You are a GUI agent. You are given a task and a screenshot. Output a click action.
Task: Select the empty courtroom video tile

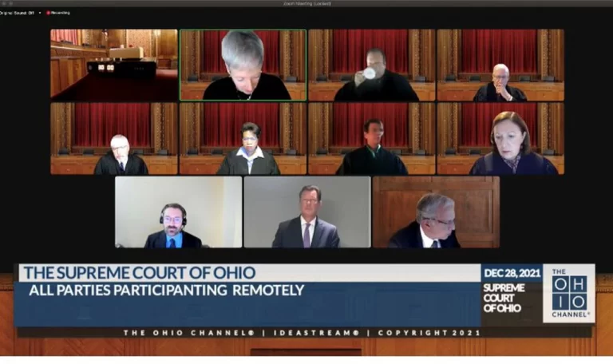pos(114,65)
